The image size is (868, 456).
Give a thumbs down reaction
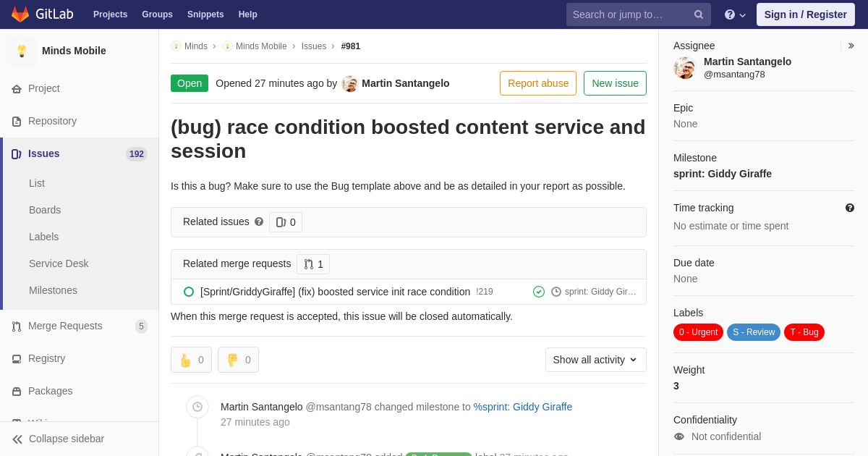(238, 360)
